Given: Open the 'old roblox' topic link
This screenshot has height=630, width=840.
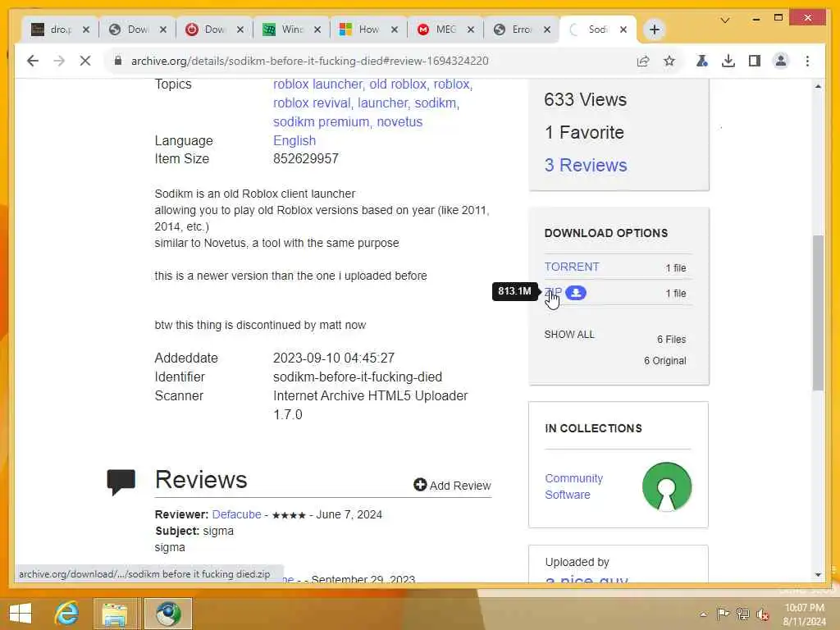Looking at the screenshot, I should point(398,84).
